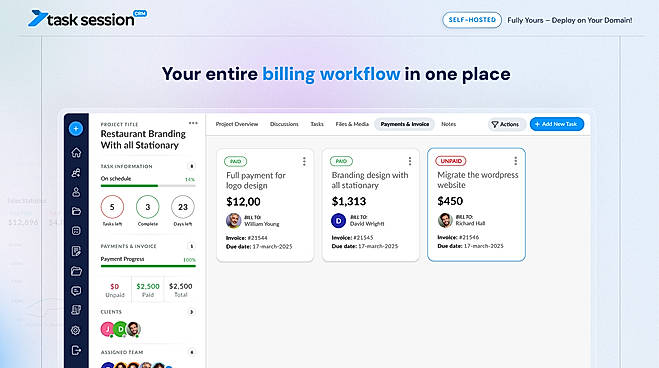Screen dimensions: 659x368
Task: Click the Restaurant Branding With all Stationary title
Action: 143,139
